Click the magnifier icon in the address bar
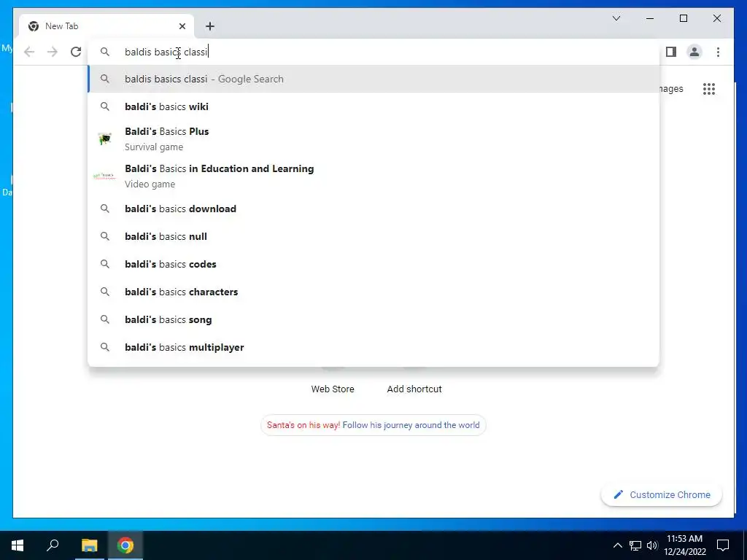Image resolution: width=747 pixels, height=560 pixels. coord(105,52)
